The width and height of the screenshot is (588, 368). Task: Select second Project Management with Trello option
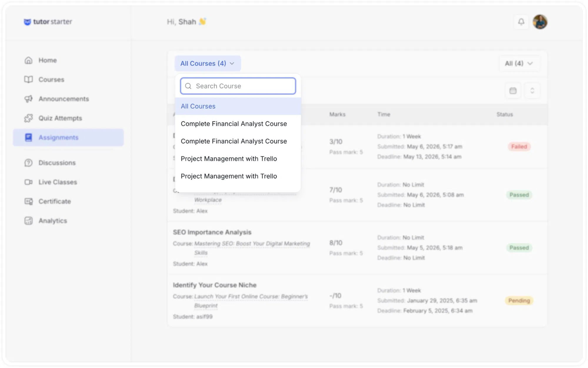click(x=238, y=176)
